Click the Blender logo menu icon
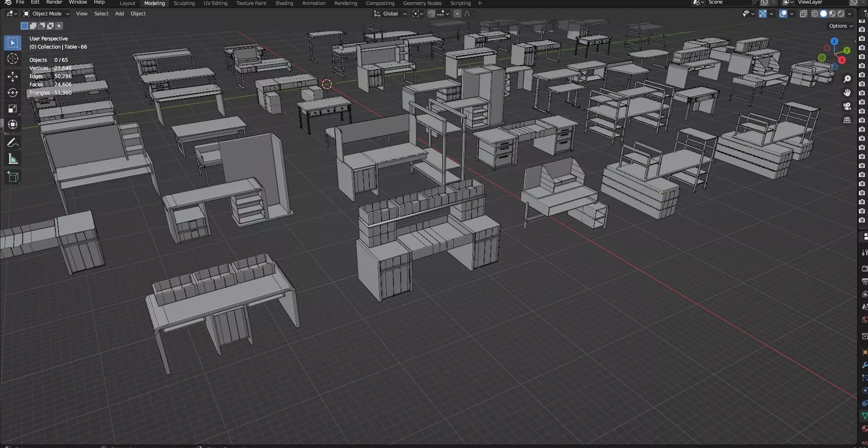Image resolution: width=868 pixels, height=448 pixels. [x=8, y=2]
